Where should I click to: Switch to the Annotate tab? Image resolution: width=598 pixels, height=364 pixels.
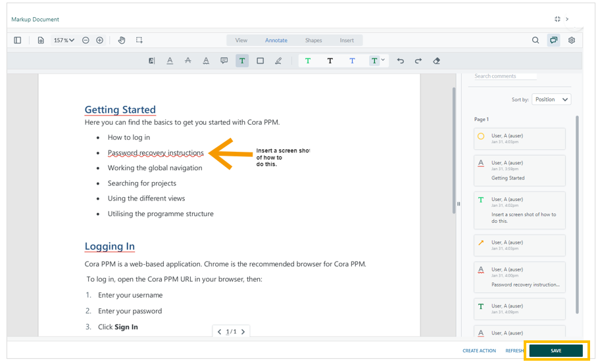pos(276,40)
